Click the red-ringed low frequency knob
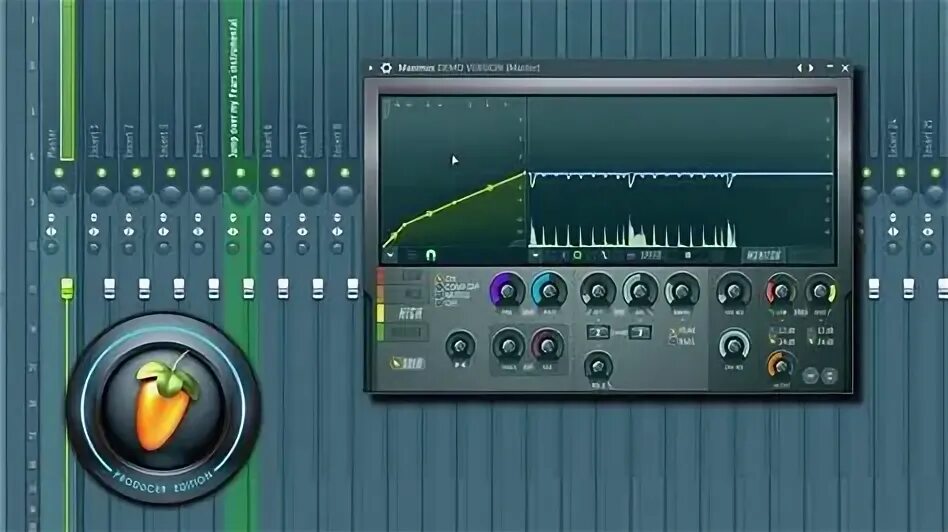This screenshot has height=532, width=948. point(781,291)
